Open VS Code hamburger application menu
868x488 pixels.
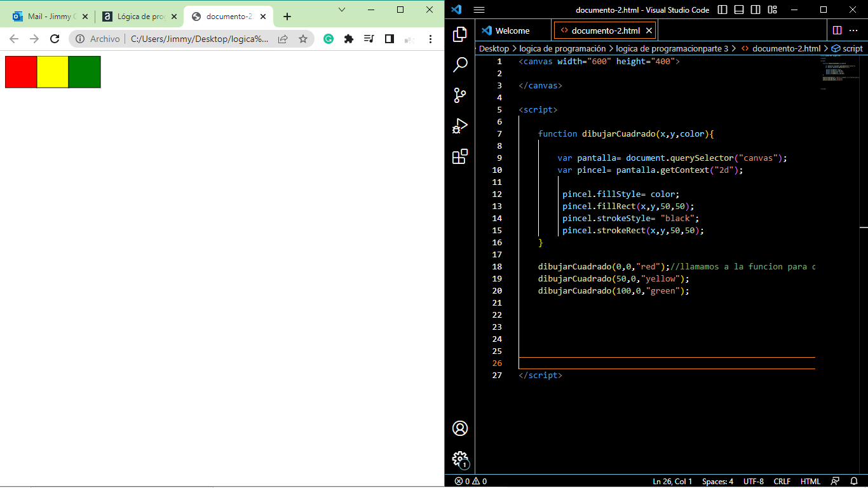479,10
